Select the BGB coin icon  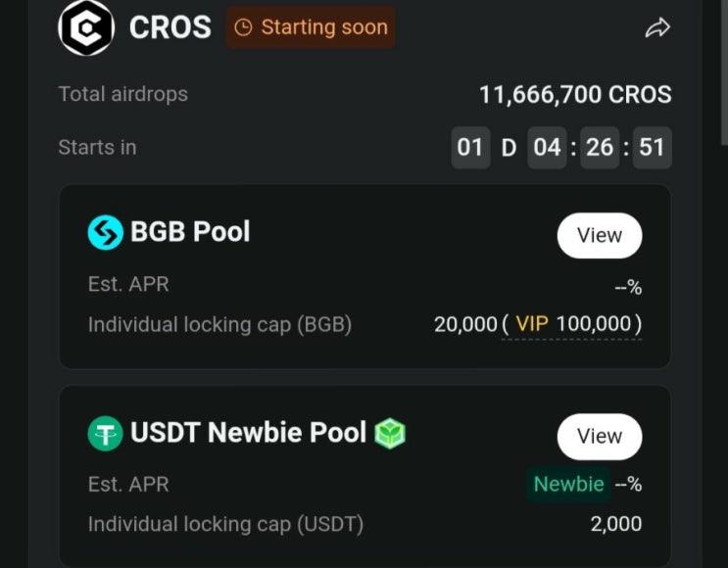tap(106, 232)
